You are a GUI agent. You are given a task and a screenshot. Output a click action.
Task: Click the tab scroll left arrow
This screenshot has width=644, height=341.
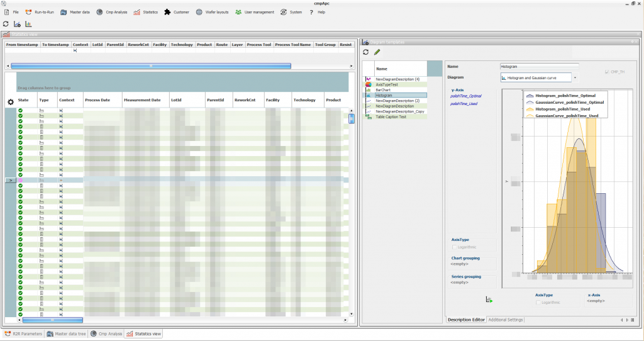(622, 320)
